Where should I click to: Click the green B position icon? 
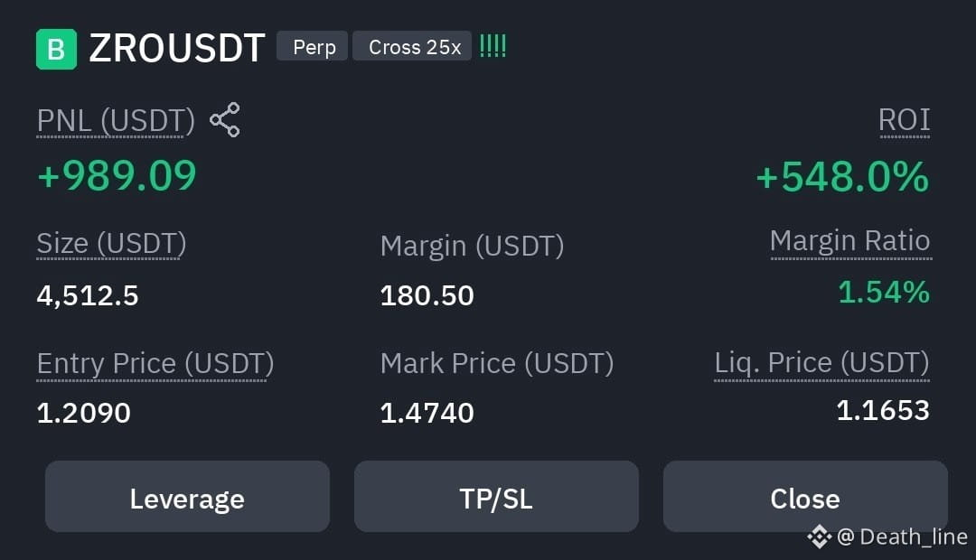click(57, 49)
